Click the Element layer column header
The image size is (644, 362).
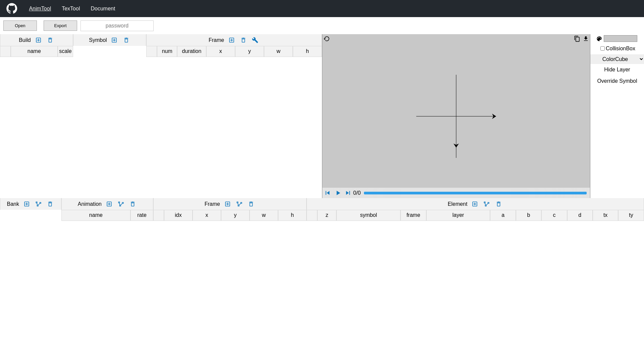point(458,215)
